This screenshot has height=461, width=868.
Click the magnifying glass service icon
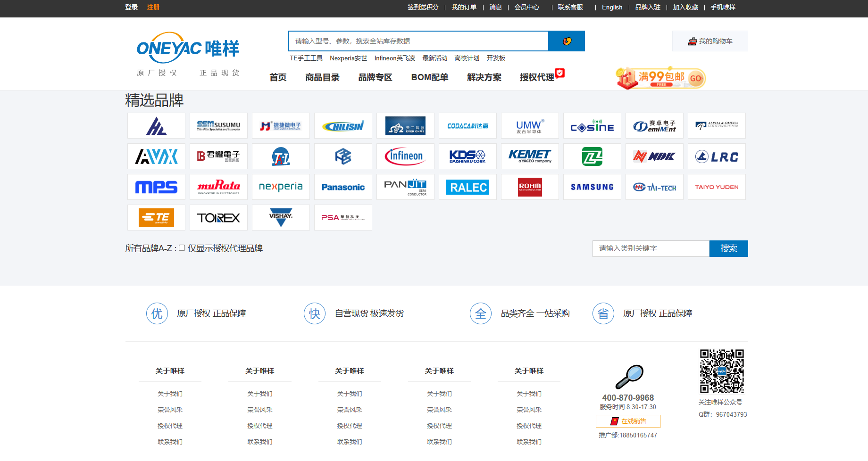click(629, 377)
